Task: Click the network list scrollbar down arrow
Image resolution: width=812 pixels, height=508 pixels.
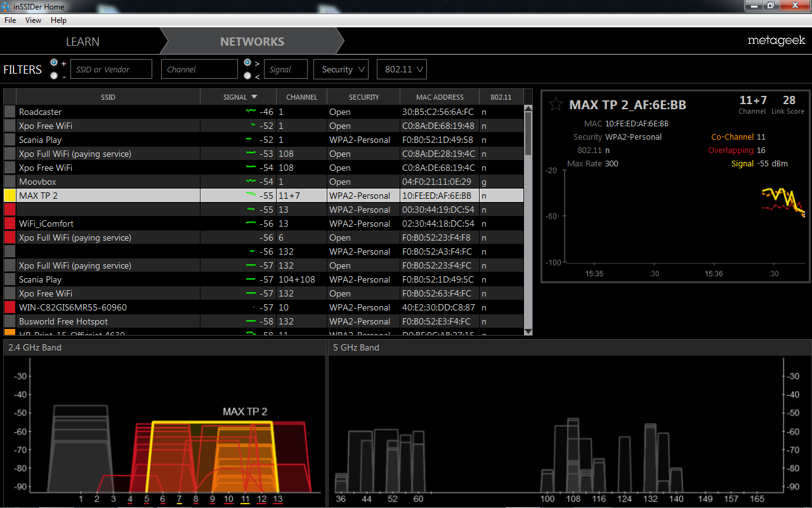Action: [x=528, y=331]
